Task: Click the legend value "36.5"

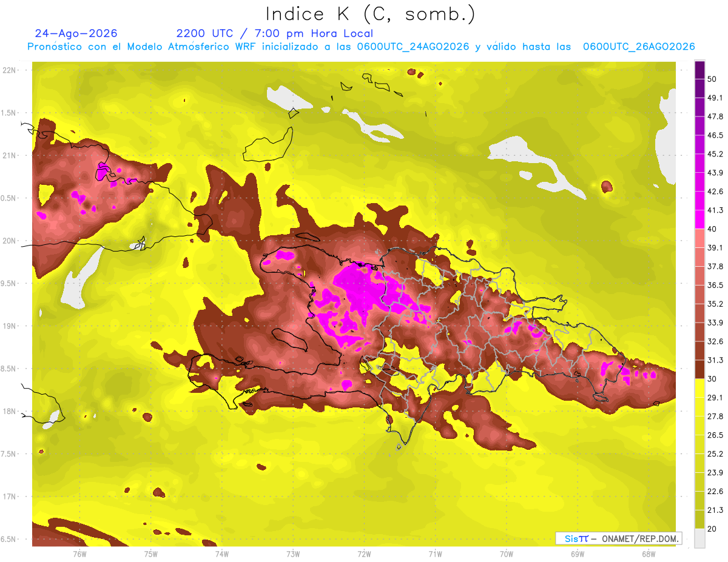Action: [x=716, y=285]
